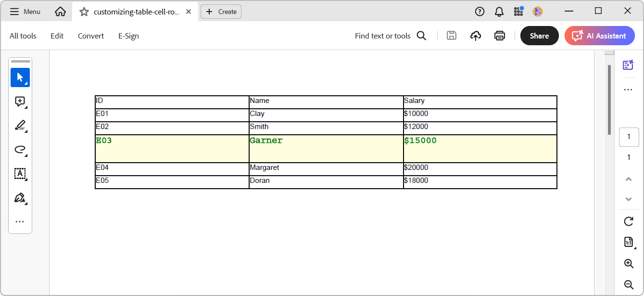Open more options in right rail

[628, 90]
